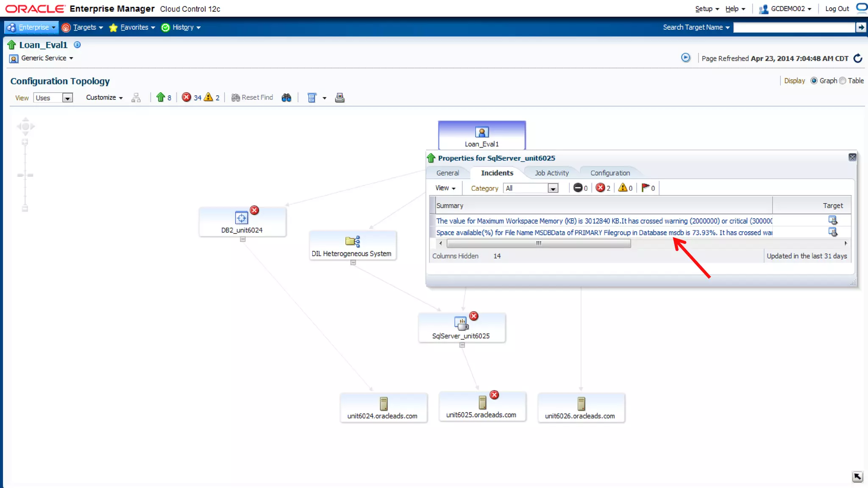Click target icon for Workspace Memory incident
This screenshot has width=868, height=488.
point(833,220)
